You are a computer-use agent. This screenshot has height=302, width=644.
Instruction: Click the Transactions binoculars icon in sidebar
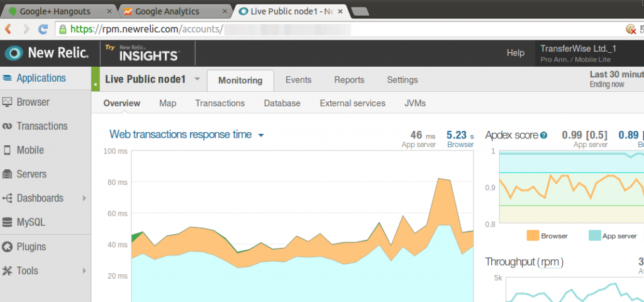click(x=7, y=126)
